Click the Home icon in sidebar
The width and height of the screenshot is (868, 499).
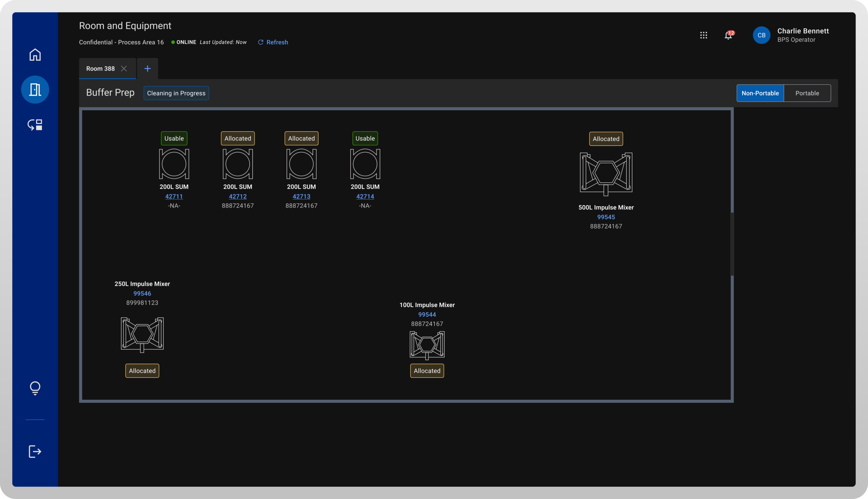tap(35, 55)
